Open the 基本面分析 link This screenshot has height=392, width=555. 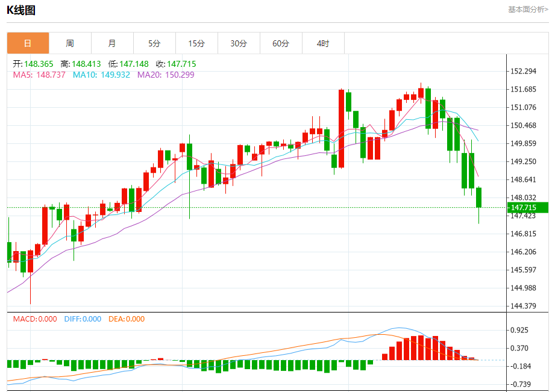tap(528, 10)
